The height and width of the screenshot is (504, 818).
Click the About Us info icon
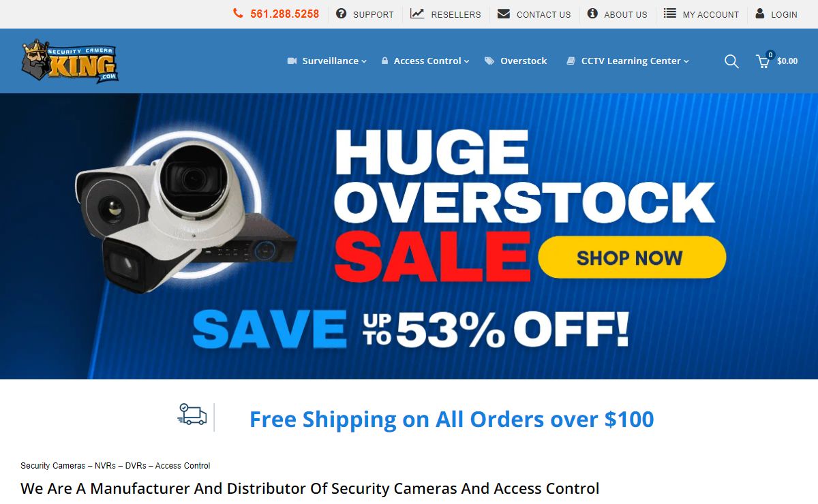coord(592,14)
